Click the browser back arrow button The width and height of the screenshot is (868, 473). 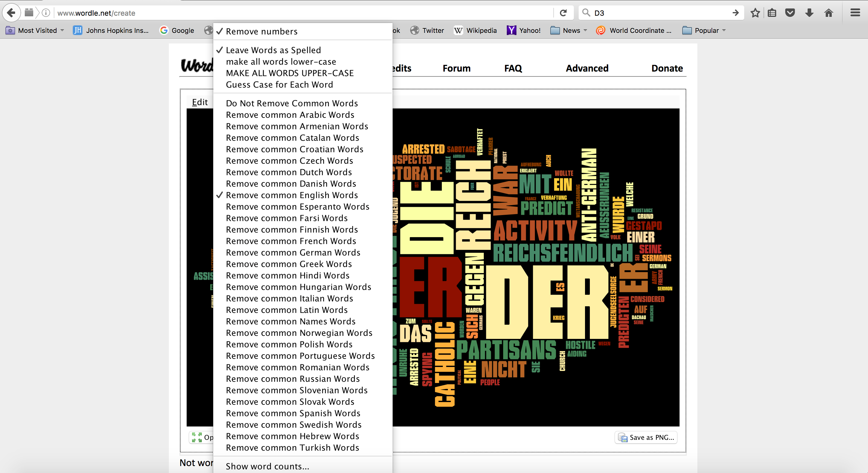click(11, 13)
